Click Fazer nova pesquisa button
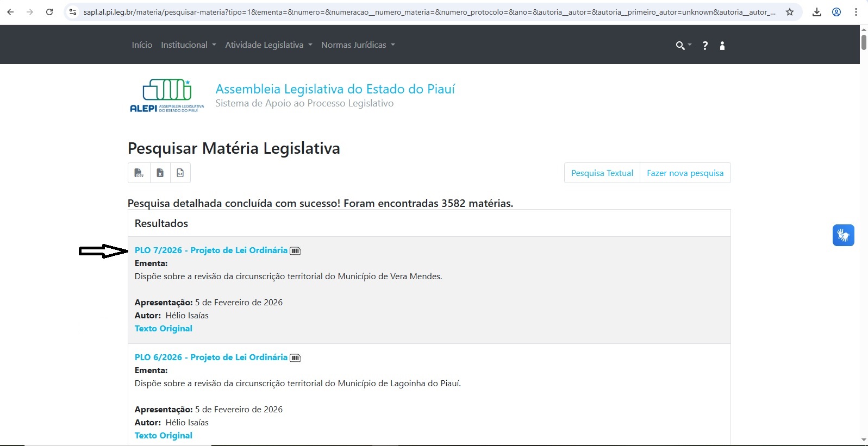Screen dimensions: 868x446 (685, 173)
